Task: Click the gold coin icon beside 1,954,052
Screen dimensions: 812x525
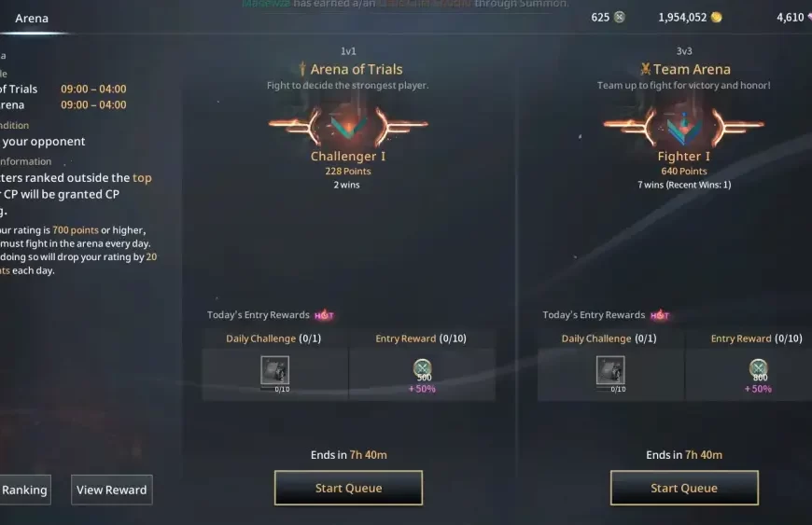Action: [x=716, y=17]
